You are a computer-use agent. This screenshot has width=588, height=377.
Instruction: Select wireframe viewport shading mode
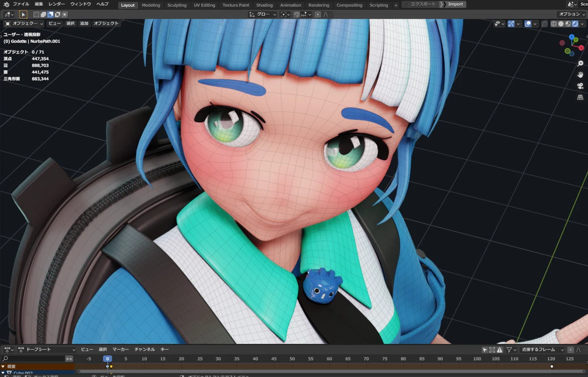pyautogui.click(x=554, y=24)
